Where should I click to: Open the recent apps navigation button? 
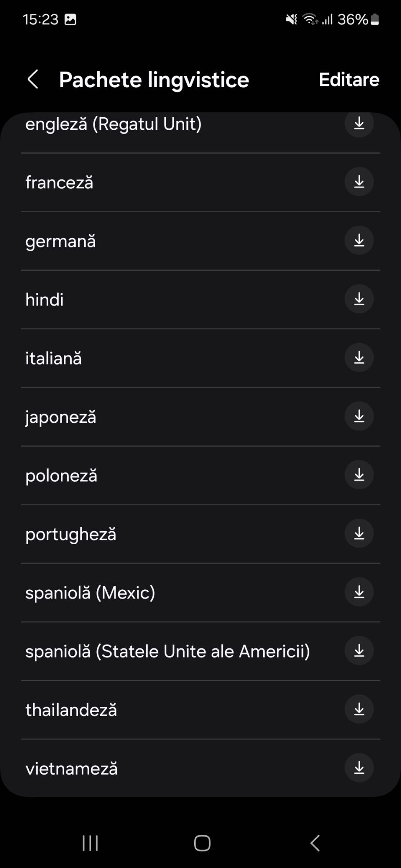click(x=90, y=843)
